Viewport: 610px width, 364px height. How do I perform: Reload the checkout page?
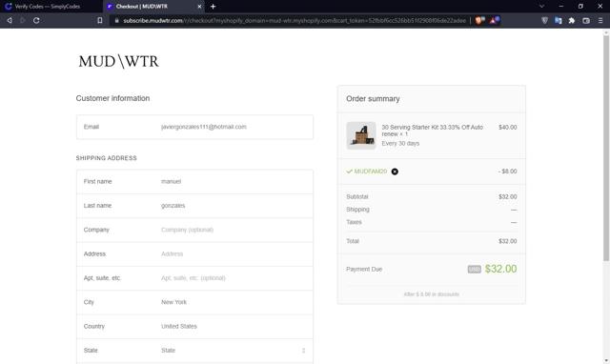(x=36, y=20)
